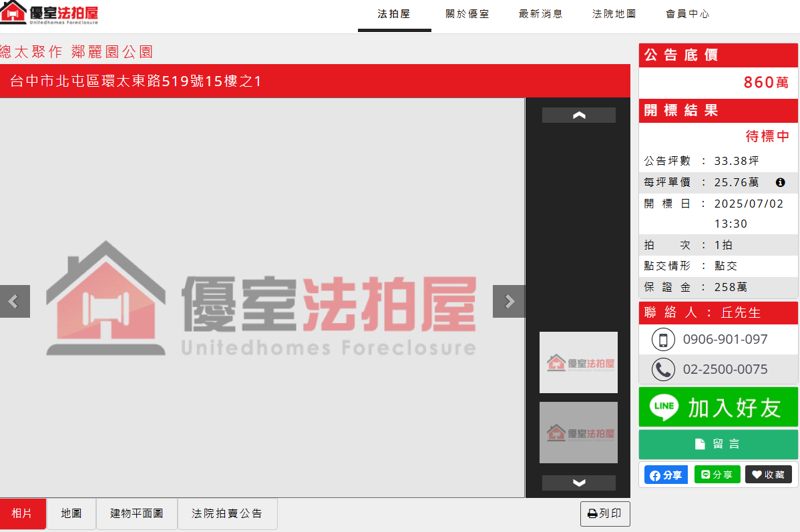Click the 待標中 status text
Image resolution: width=800 pixels, height=532 pixels.
point(767,136)
